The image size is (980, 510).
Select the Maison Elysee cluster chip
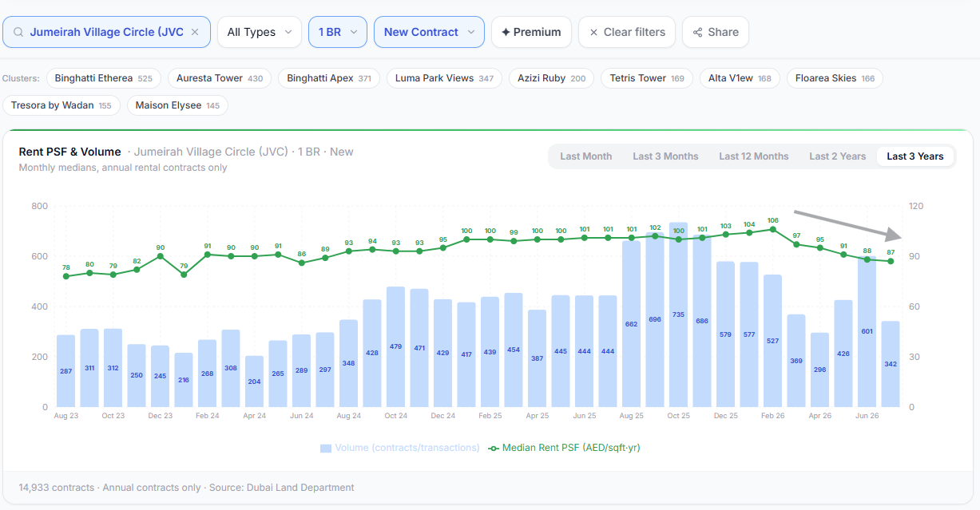coord(177,105)
